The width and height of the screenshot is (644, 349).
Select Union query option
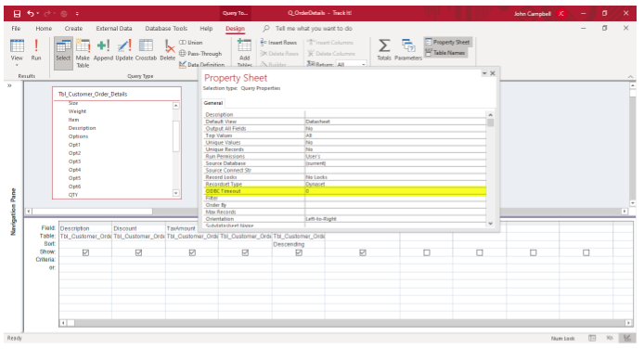(x=190, y=43)
